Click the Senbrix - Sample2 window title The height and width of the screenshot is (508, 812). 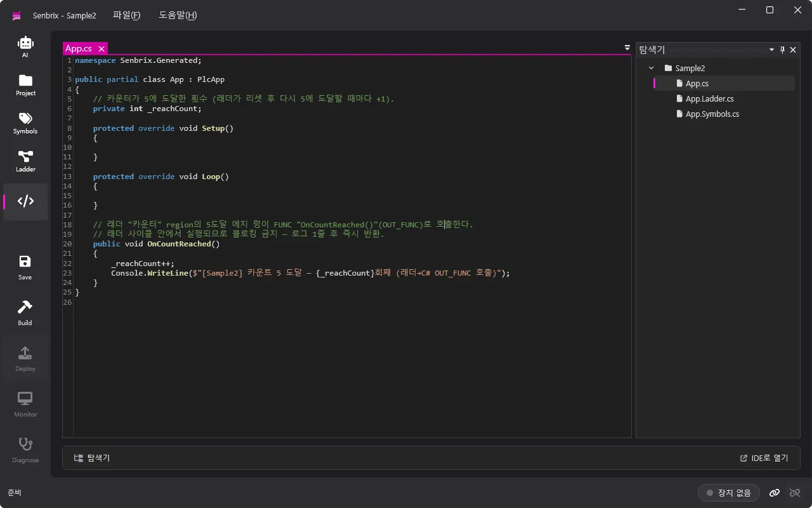tap(65, 15)
